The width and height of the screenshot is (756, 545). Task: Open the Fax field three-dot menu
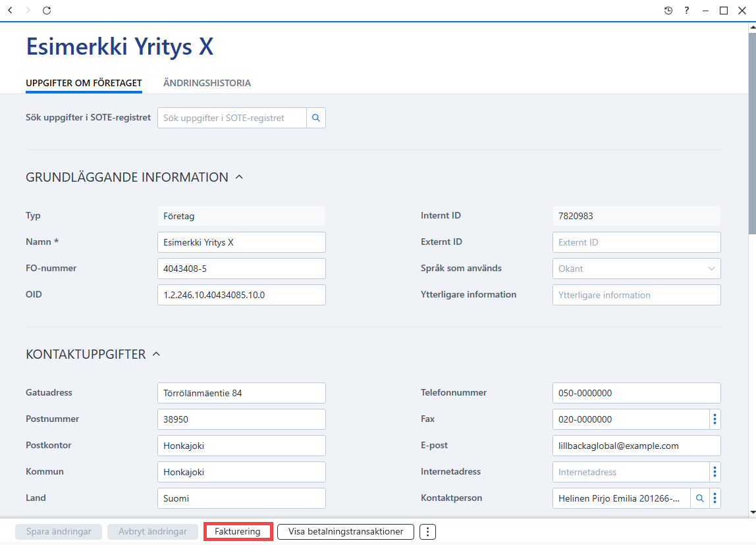(x=715, y=419)
